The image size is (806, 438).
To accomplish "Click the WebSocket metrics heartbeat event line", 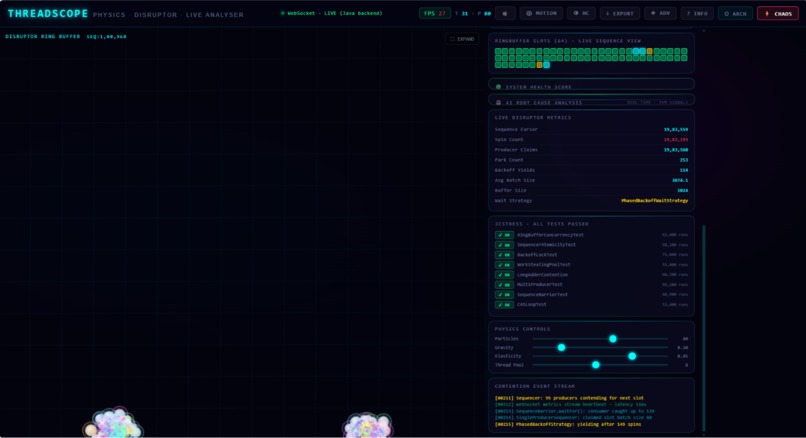I will click(571, 405).
